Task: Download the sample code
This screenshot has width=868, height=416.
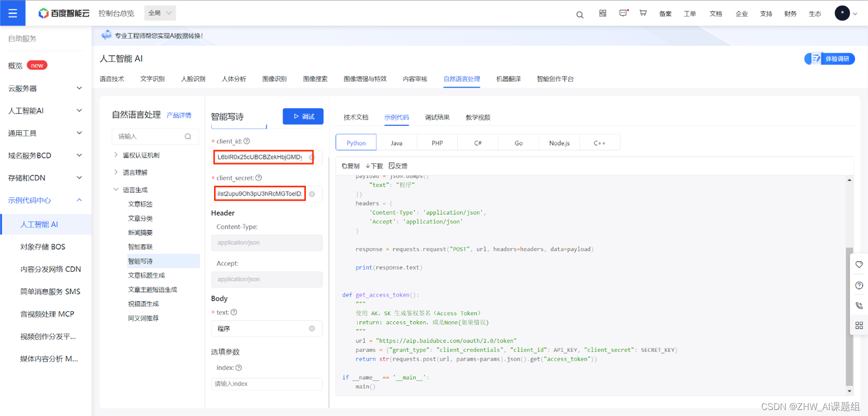Action: click(374, 166)
